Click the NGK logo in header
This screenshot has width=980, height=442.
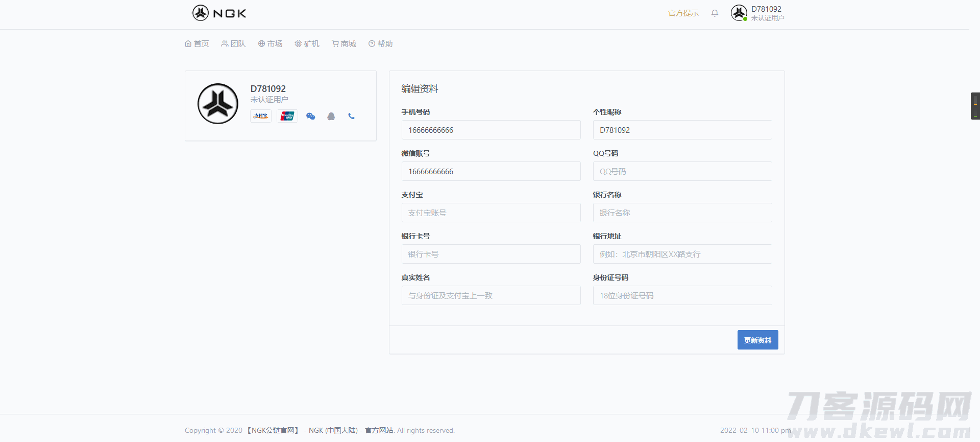pyautogui.click(x=219, y=13)
